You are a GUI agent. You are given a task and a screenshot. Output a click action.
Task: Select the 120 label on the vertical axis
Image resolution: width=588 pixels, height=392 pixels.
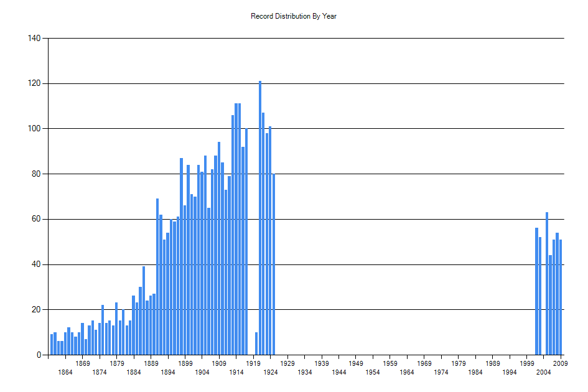(34, 83)
